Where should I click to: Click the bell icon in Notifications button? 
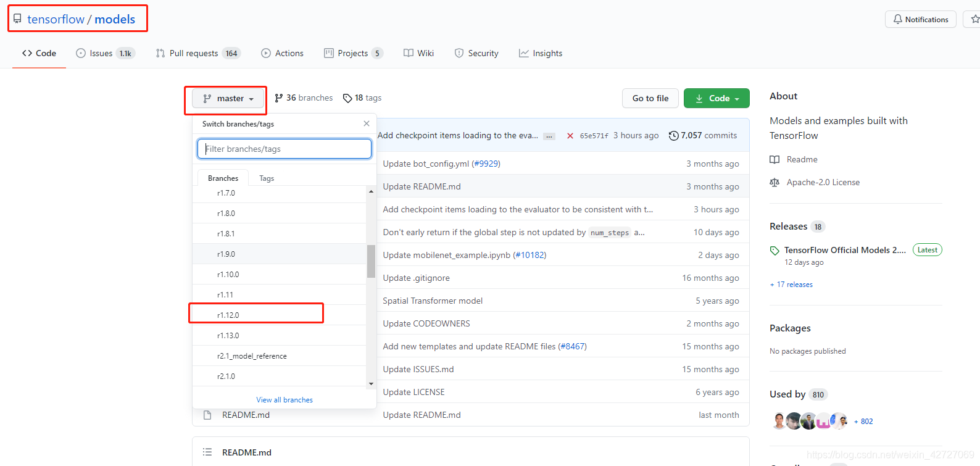pos(898,19)
